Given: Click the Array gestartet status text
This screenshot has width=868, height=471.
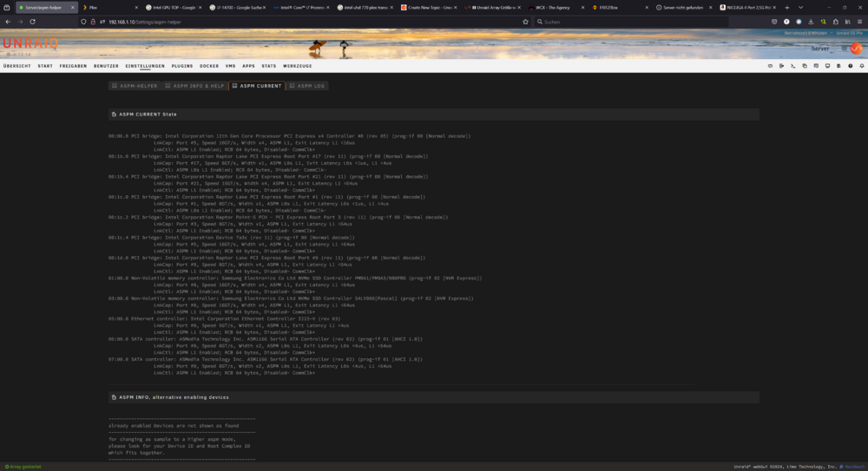Looking at the screenshot, I should coord(25,467).
